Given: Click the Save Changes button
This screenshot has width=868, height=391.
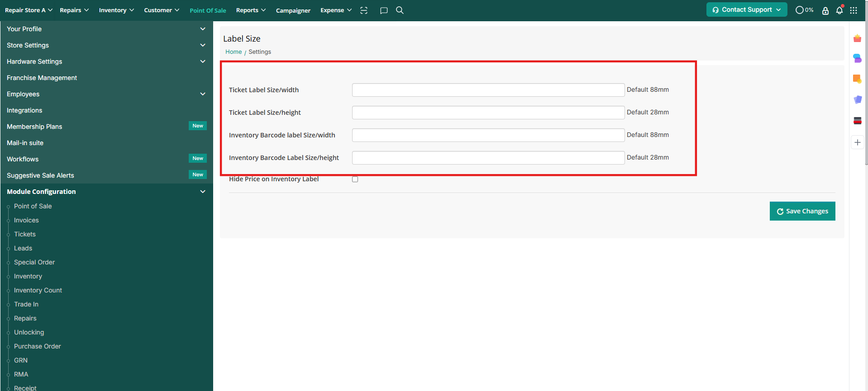Looking at the screenshot, I should (802, 211).
